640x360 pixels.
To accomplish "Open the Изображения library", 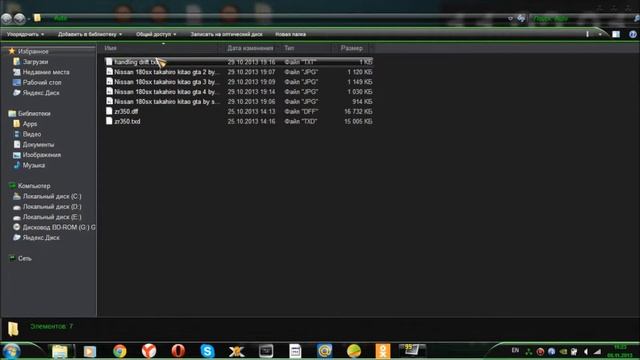I will coord(42,155).
